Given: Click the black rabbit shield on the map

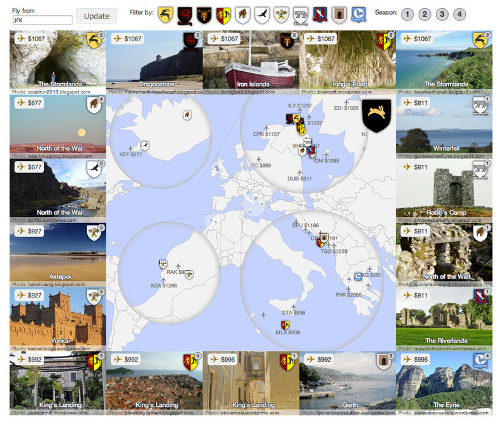Looking at the screenshot, I should click(x=375, y=116).
